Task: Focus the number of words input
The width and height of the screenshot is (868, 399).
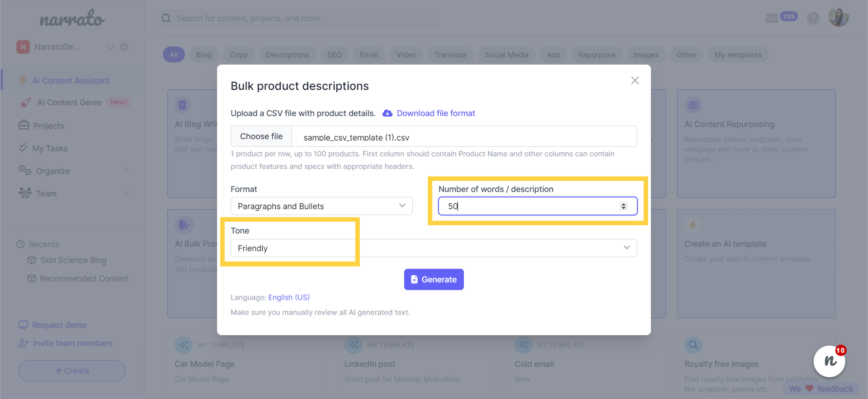Action: pos(538,206)
